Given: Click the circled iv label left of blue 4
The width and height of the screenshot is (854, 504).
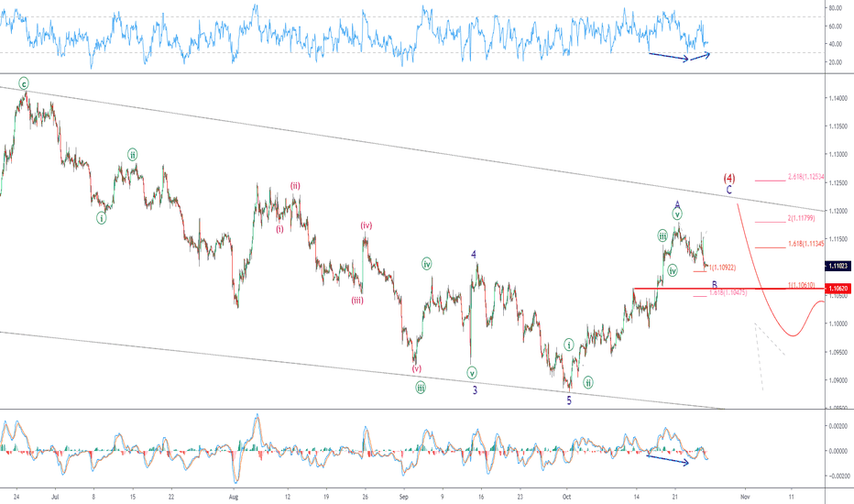Looking at the screenshot, I should [x=426, y=264].
